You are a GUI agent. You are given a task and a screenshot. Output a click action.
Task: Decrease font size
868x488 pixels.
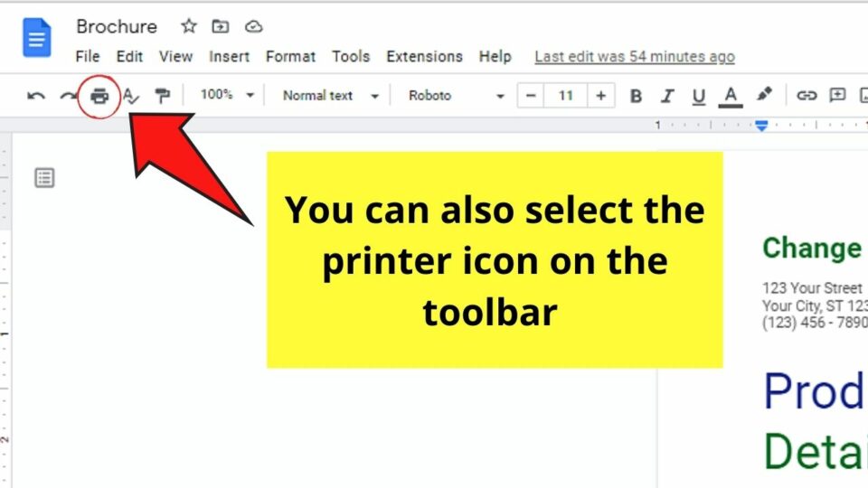[x=531, y=96]
